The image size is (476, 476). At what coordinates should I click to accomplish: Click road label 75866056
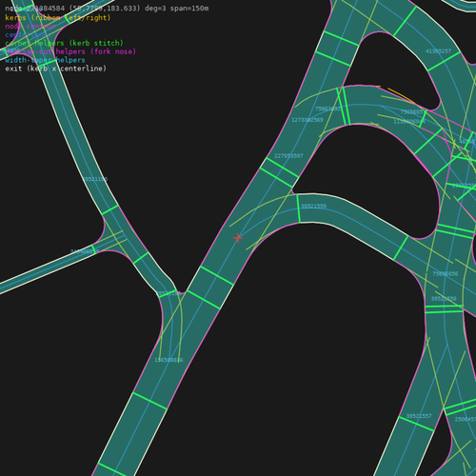[446, 274]
